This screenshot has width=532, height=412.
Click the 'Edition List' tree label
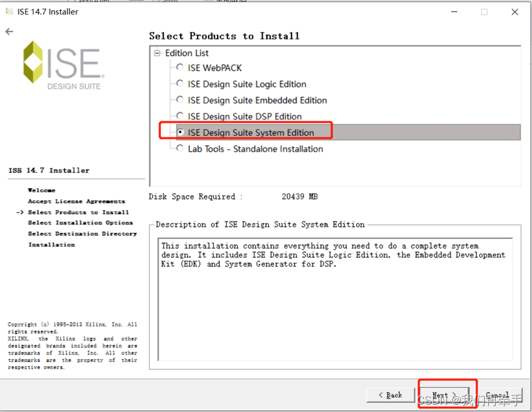point(186,53)
